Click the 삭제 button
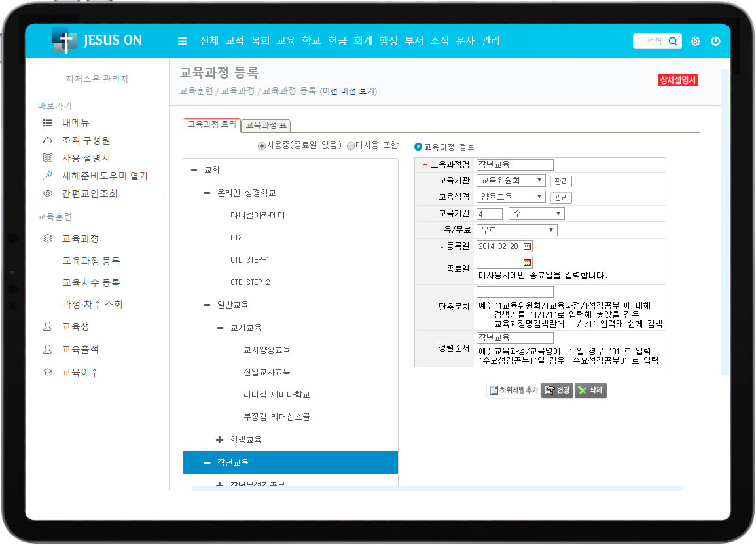The height and width of the screenshot is (545, 756). [590, 390]
